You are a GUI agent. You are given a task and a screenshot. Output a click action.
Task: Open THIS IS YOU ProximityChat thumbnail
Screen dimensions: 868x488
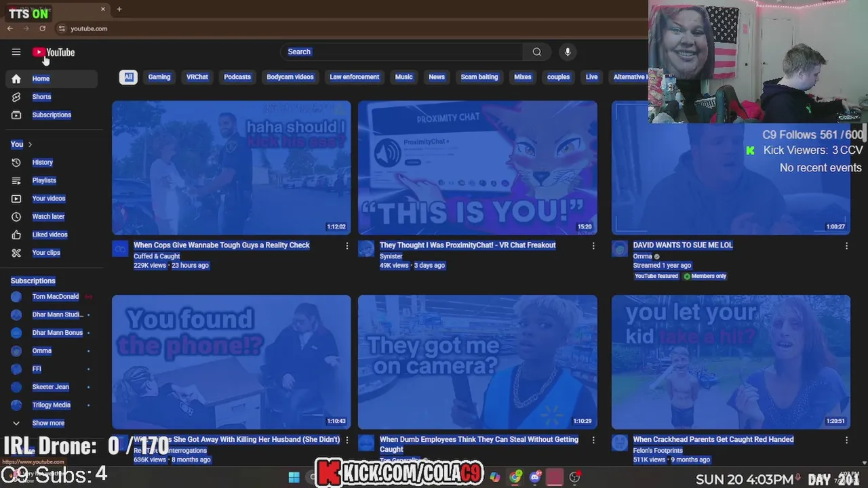pos(477,167)
